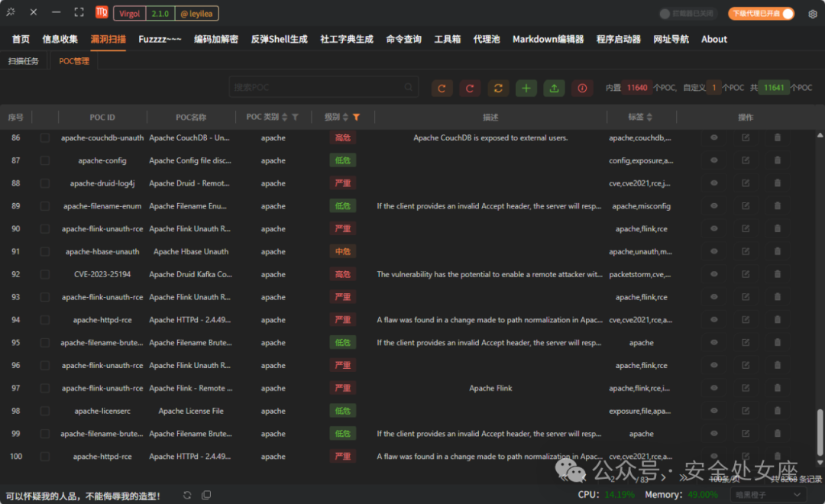Open the reverse Shell generator menu
The height and width of the screenshot is (504, 825).
280,39
